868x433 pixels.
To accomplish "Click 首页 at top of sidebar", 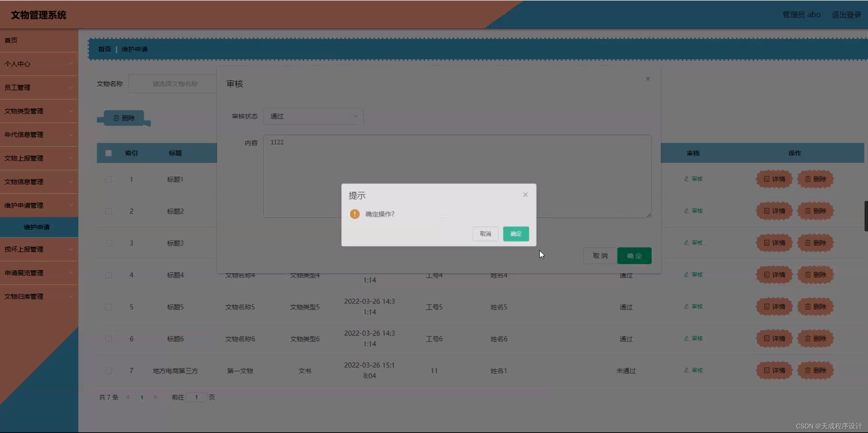I will pos(11,40).
